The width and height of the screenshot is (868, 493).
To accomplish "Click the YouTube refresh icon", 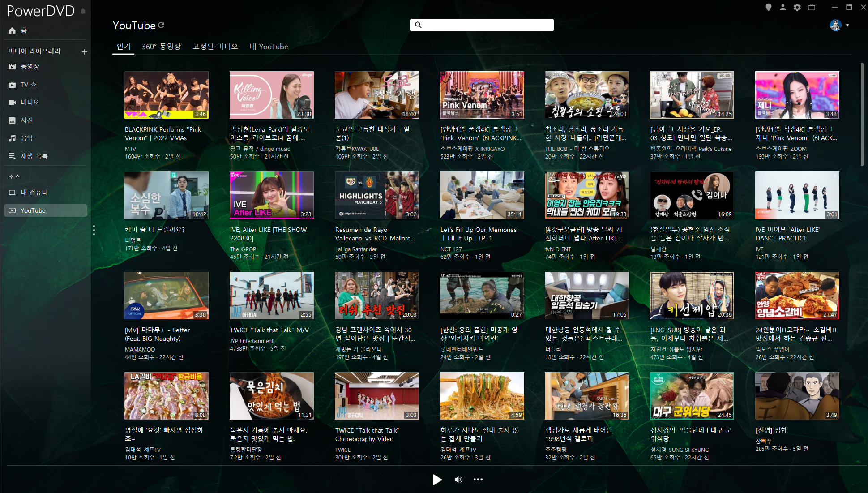I will click(161, 26).
